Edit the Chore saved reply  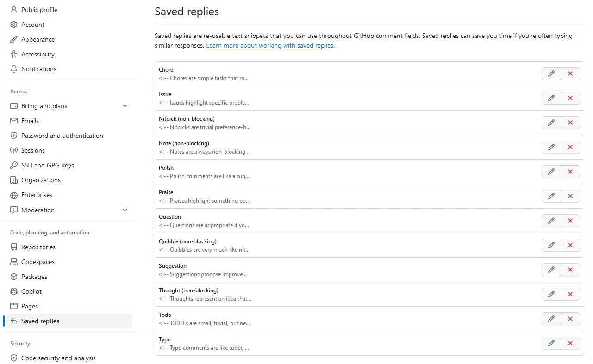coord(551,73)
